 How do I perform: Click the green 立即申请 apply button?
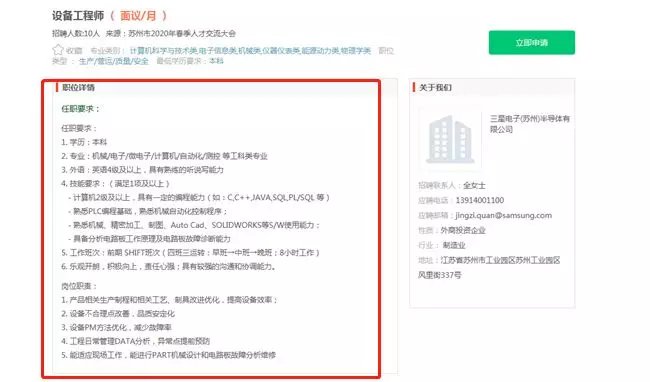(x=531, y=42)
